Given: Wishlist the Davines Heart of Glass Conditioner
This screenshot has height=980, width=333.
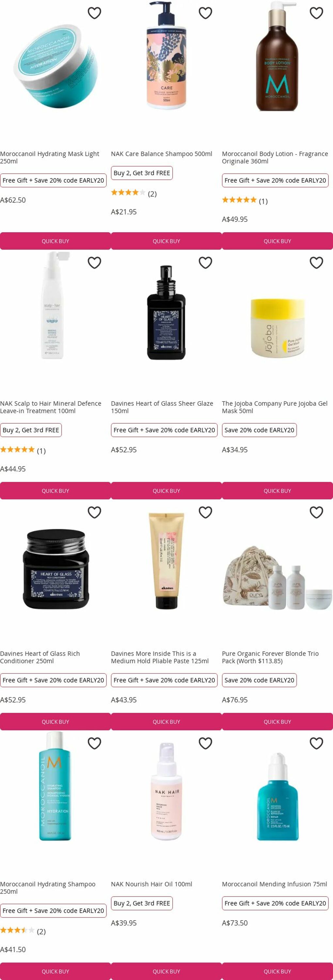Looking at the screenshot, I should pyautogui.click(x=94, y=512).
